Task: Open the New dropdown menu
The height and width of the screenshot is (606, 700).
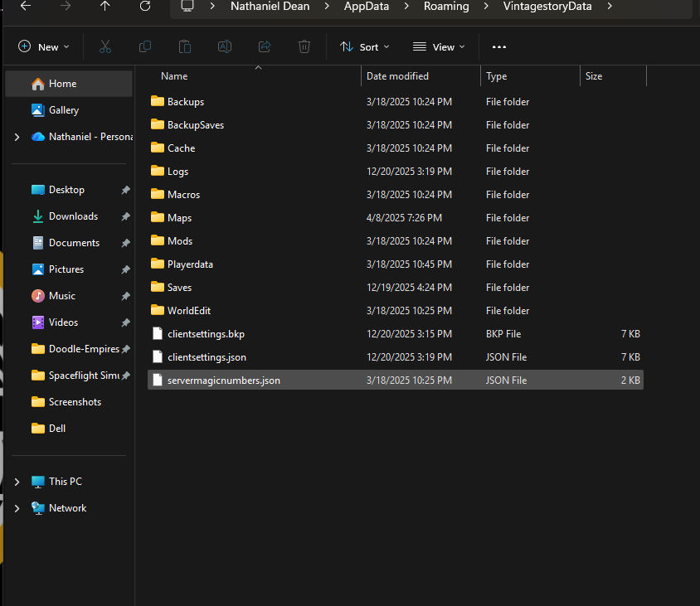Action: coord(44,47)
